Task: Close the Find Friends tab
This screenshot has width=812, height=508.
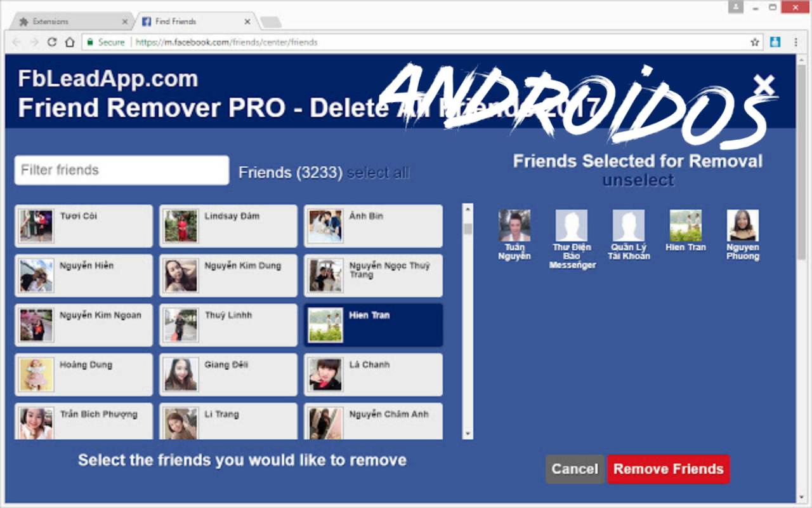Action: click(247, 21)
